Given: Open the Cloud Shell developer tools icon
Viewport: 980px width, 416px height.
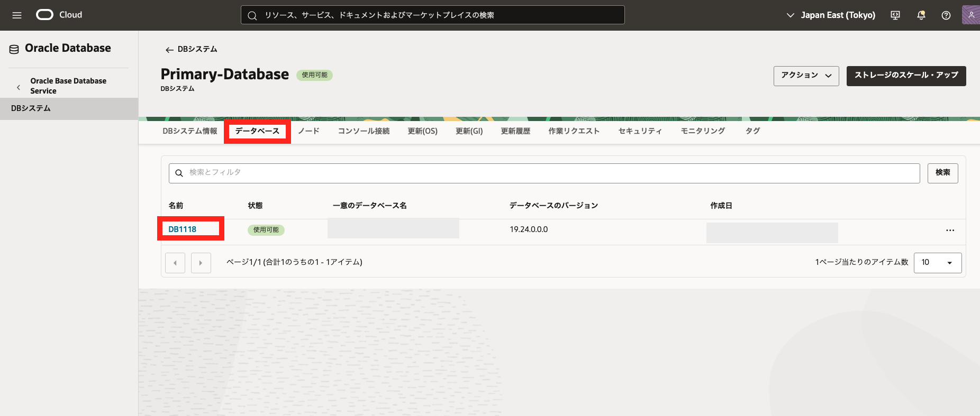Looking at the screenshot, I should click(895, 15).
